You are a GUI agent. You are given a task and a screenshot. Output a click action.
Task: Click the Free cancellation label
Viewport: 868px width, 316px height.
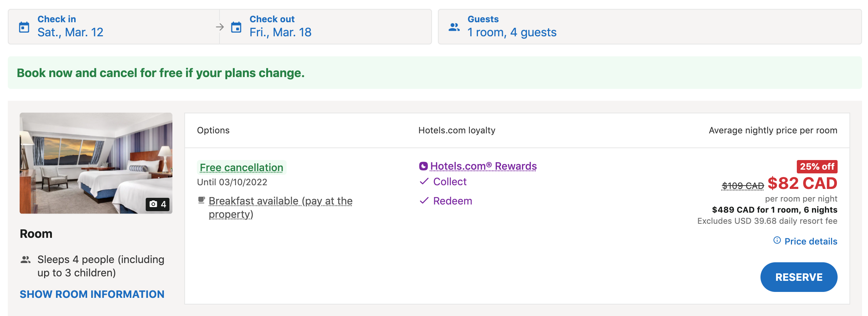[241, 168]
